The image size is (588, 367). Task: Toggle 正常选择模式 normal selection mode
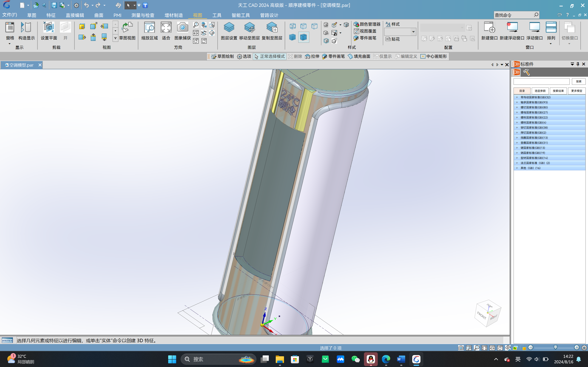tap(270, 56)
